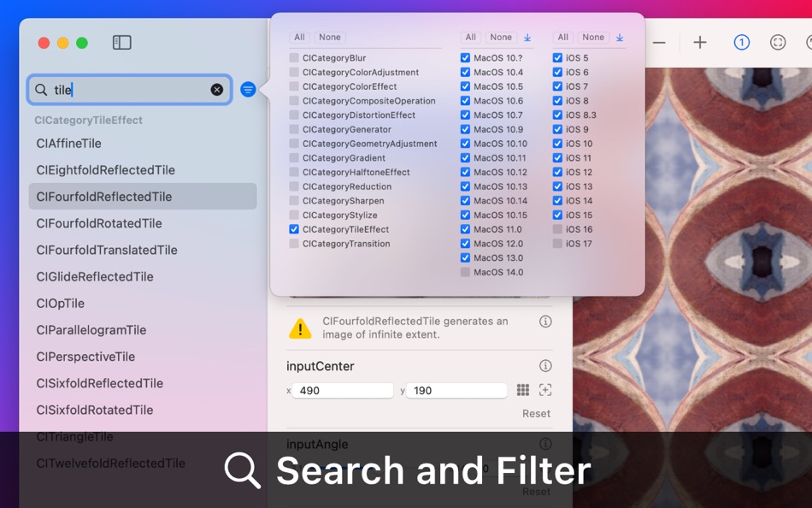This screenshot has width=812, height=508.
Task: Uncheck MacOS 10.15 version
Action: (x=465, y=215)
